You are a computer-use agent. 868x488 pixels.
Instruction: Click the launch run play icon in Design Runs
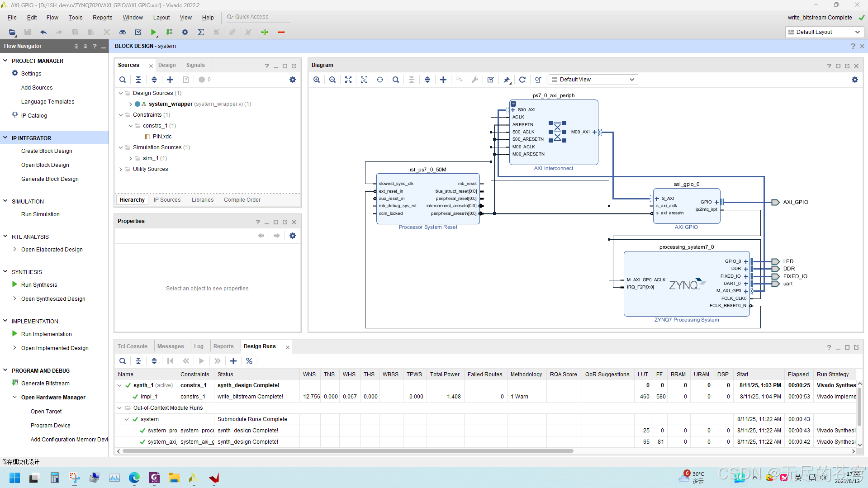point(202,361)
